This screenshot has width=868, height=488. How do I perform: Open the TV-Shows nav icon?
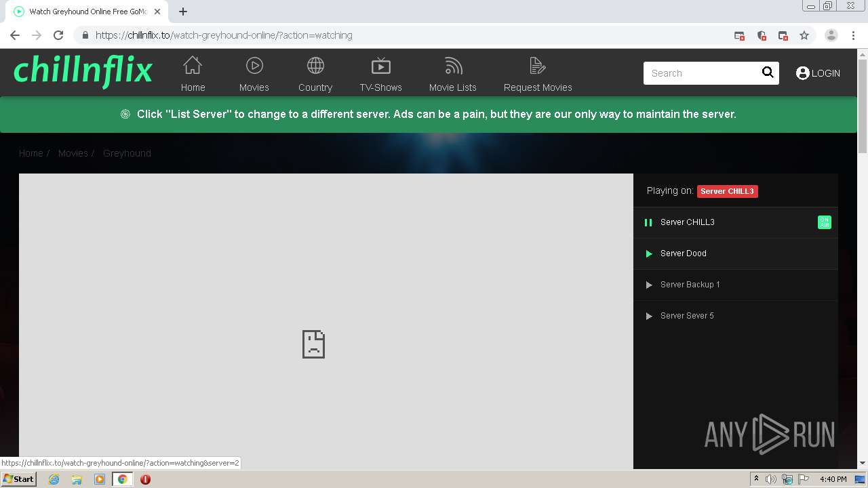[x=380, y=66]
